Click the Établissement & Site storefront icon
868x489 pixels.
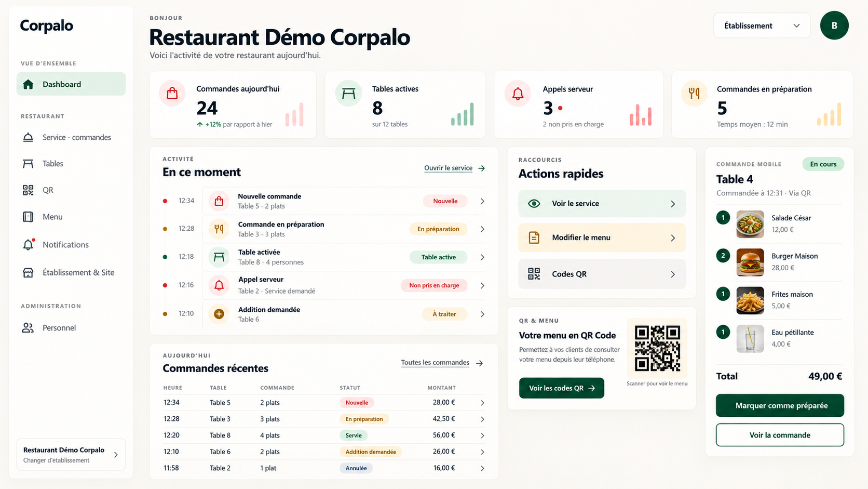pos(28,272)
